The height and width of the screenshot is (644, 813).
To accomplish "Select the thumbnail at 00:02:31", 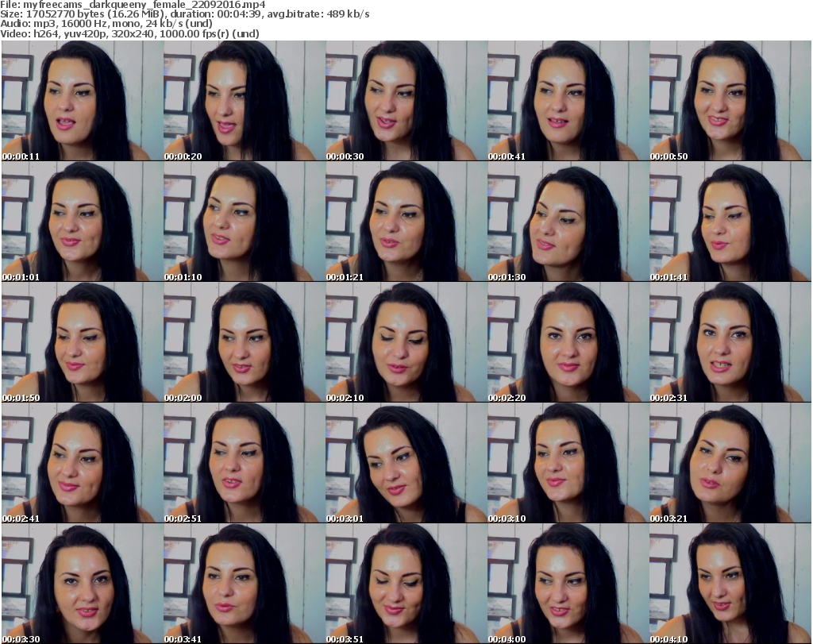I will [730, 342].
